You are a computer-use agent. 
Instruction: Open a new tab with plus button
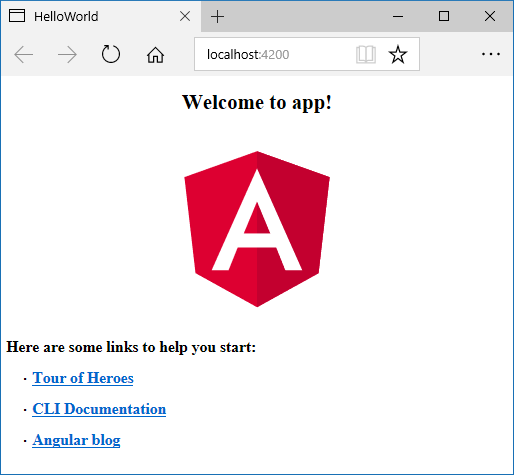pyautogui.click(x=217, y=16)
